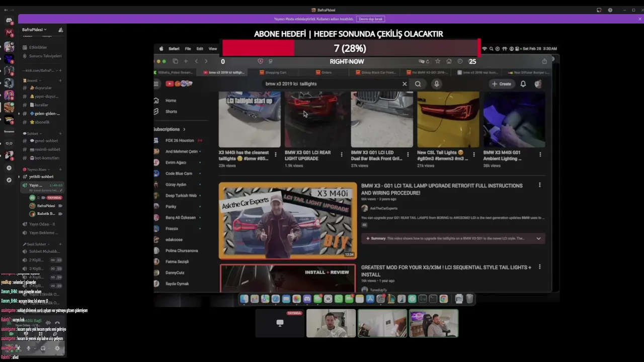
Task: Collapse the önemli channel category
Action: [32, 80]
